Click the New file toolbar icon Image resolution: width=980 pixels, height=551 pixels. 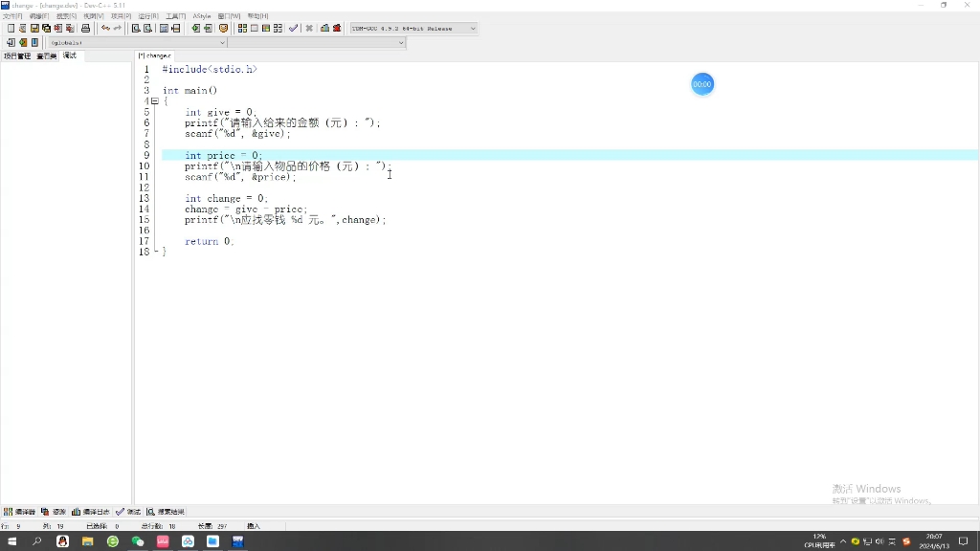11,28
